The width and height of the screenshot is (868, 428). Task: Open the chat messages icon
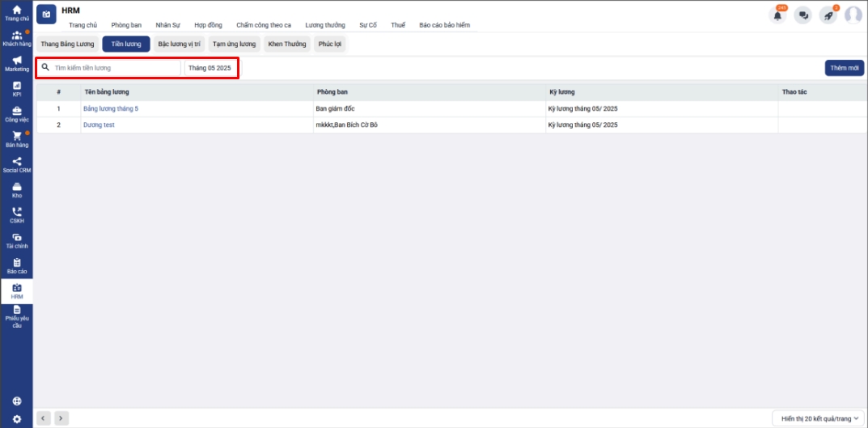tap(802, 15)
